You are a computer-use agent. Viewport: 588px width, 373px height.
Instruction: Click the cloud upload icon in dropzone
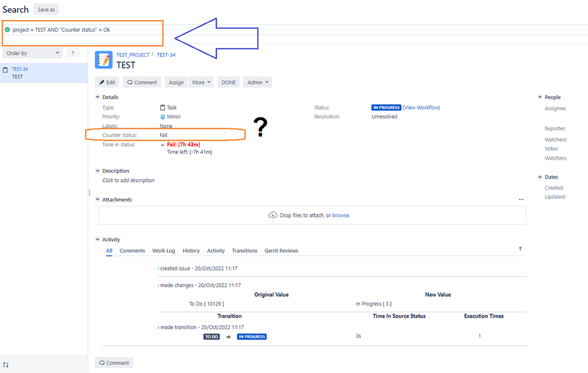[273, 215]
